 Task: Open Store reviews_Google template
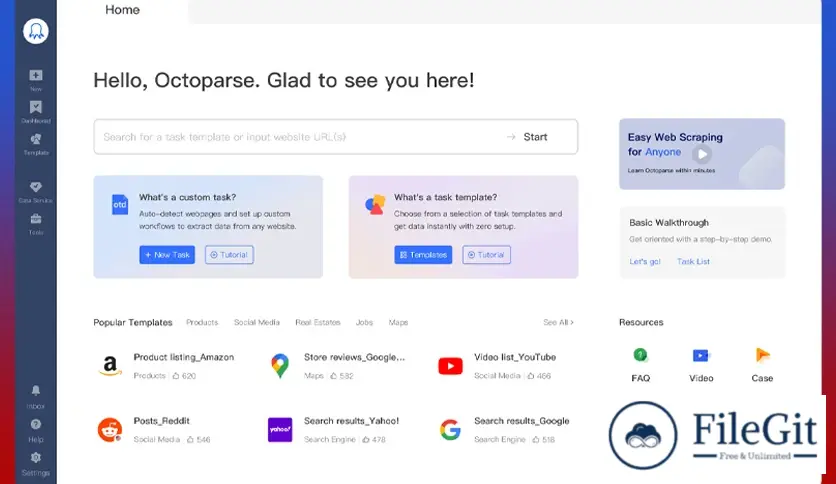[x=355, y=357]
